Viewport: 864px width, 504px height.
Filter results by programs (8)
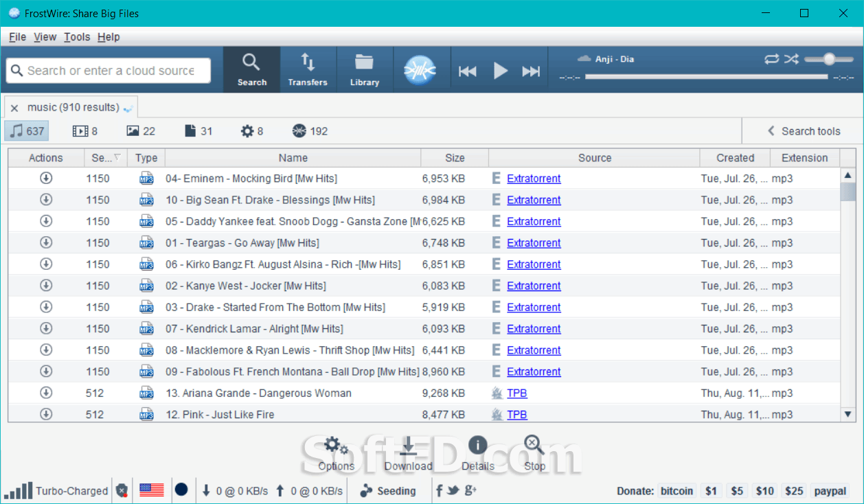[x=252, y=131]
